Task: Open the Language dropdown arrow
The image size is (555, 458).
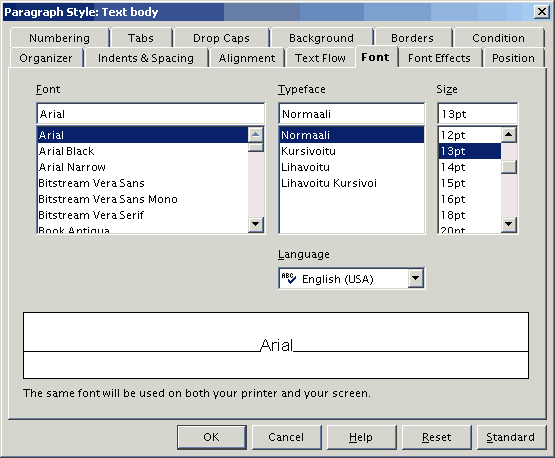Action: (416, 278)
